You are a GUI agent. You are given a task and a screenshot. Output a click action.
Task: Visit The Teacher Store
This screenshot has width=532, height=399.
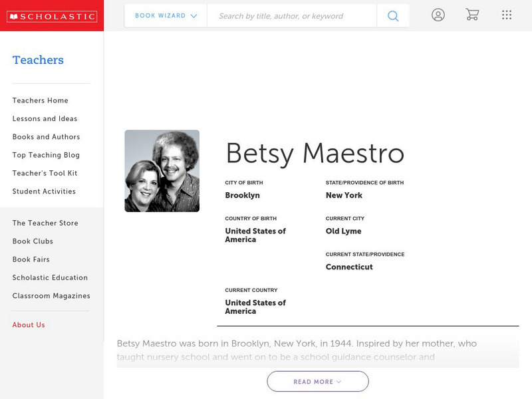tap(45, 223)
